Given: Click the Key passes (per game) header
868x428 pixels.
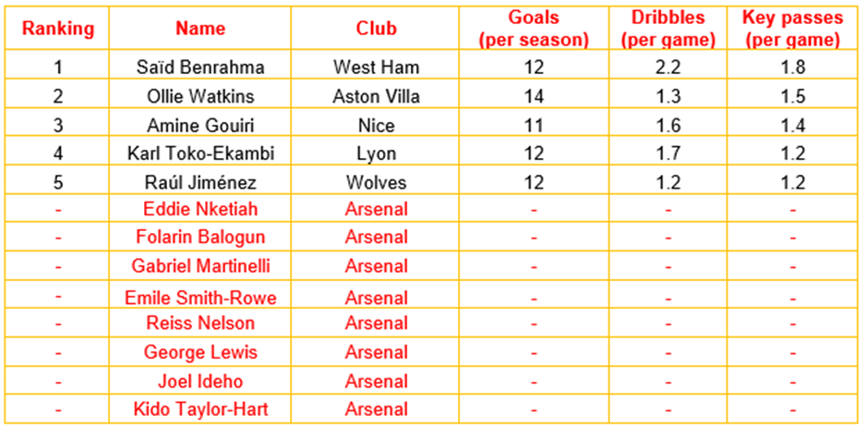Looking at the screenshot, I should click(x=792, y=30).
